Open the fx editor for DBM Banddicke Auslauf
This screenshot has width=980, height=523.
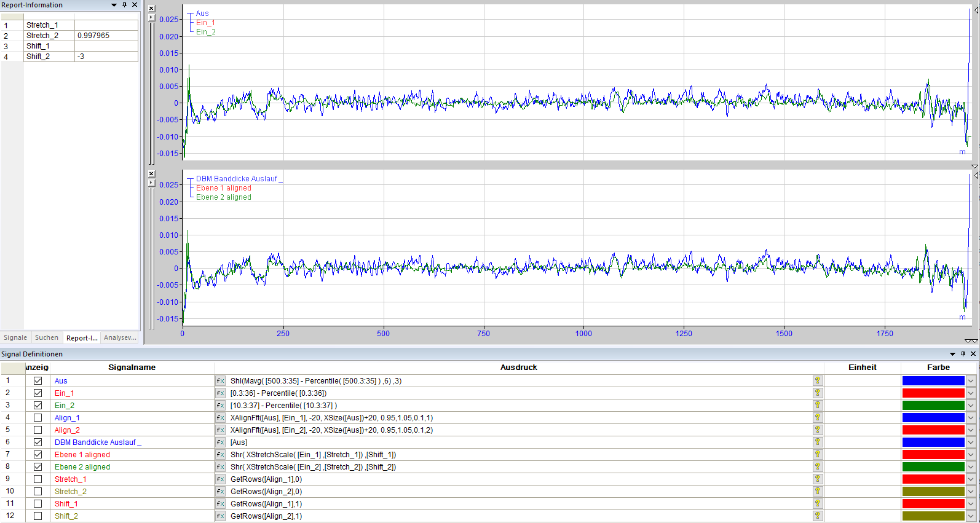click(x=220, y=442)
